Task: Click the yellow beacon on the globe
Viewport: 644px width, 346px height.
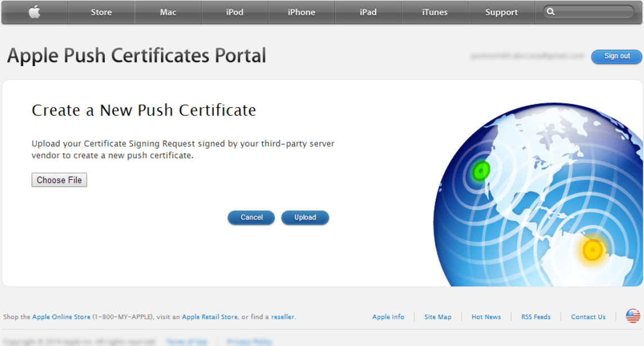Action: (592, 250)
